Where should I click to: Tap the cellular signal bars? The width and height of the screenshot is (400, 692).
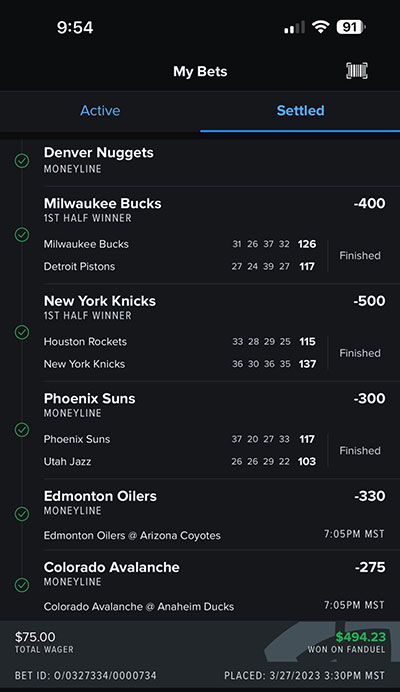pyautogui.click(x=294, y=27)
